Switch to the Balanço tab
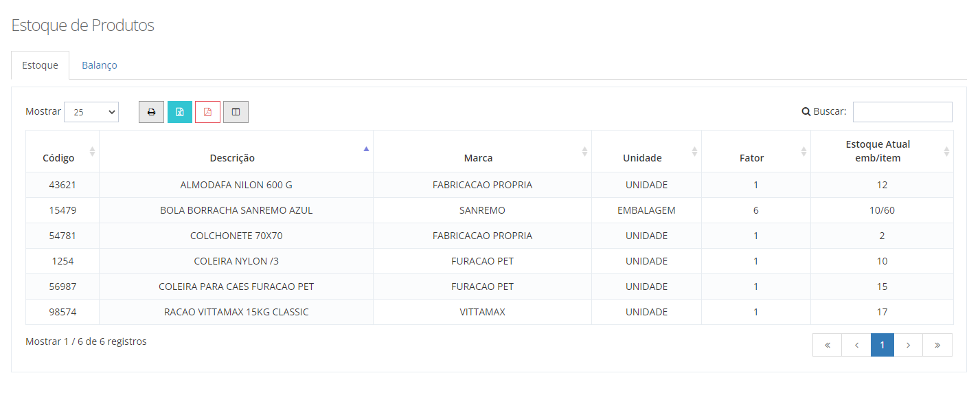980x393 pixels. click(100, 65)
